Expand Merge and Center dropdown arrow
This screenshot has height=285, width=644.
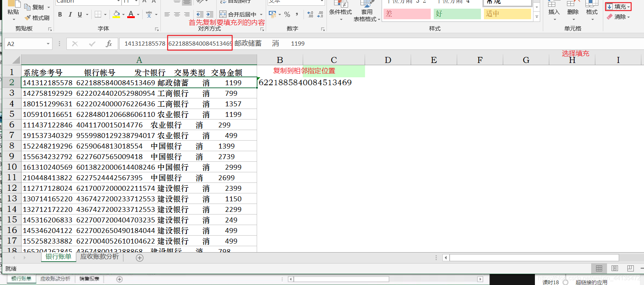pos(261,15)
